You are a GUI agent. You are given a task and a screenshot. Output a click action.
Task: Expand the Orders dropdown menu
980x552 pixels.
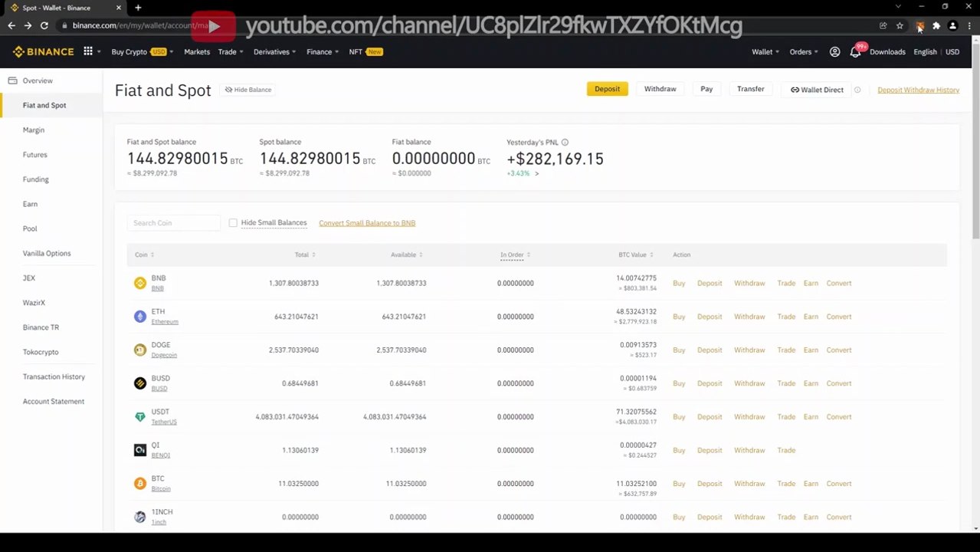[x=804, y=51]
